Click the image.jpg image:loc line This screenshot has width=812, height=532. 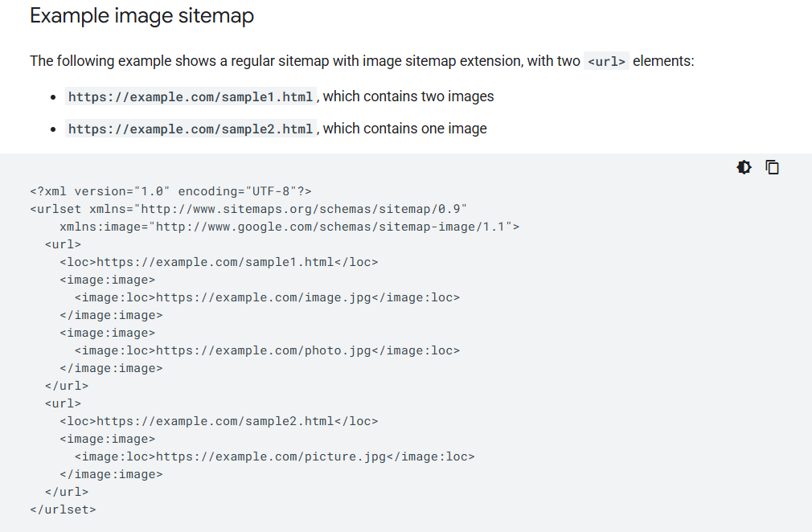pos(267,297)
